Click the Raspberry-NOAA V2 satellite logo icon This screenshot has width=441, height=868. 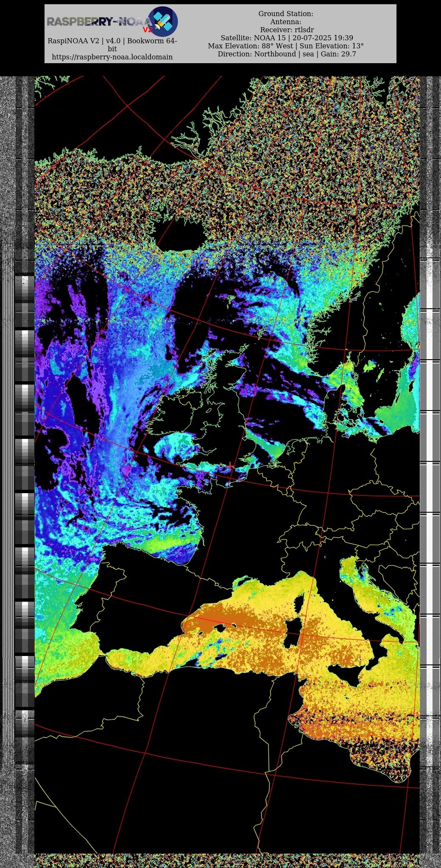(163, 21)
